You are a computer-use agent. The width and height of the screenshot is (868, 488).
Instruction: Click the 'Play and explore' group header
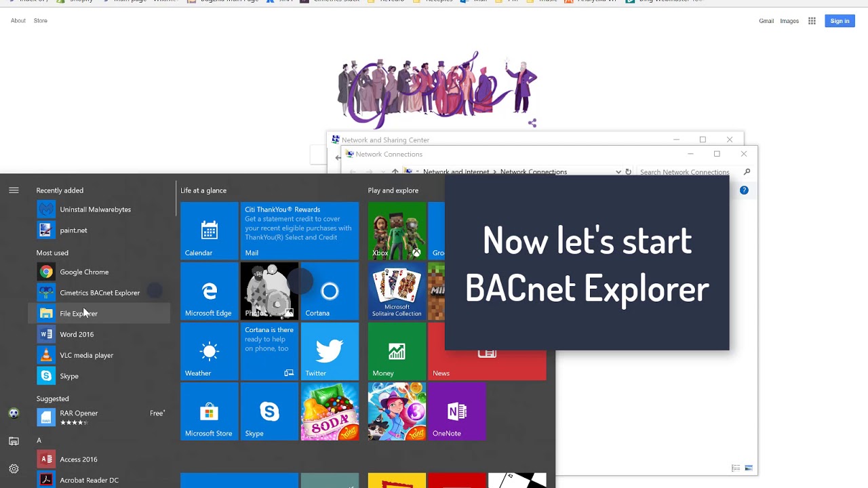tap(393, 190)
